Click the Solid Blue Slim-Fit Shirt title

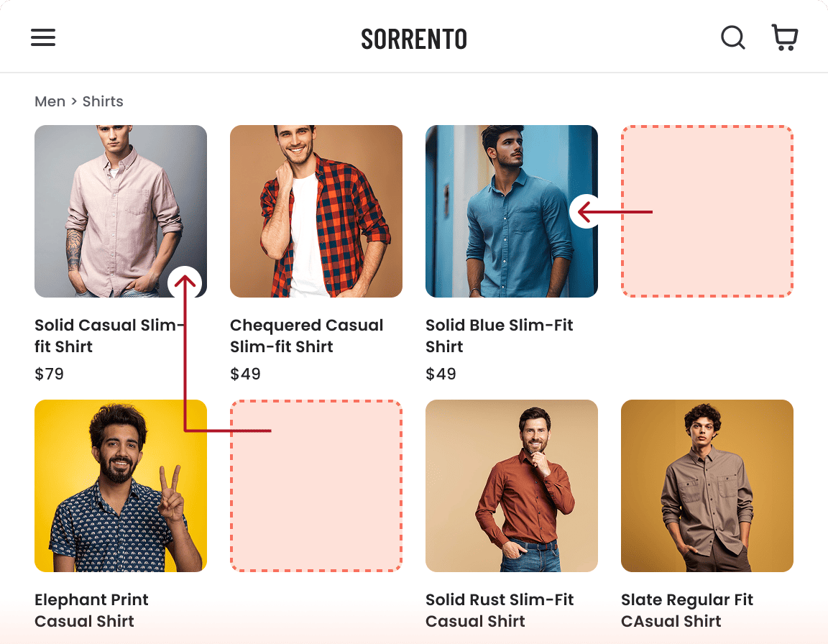pyautogui.click(x=499, y=336)
